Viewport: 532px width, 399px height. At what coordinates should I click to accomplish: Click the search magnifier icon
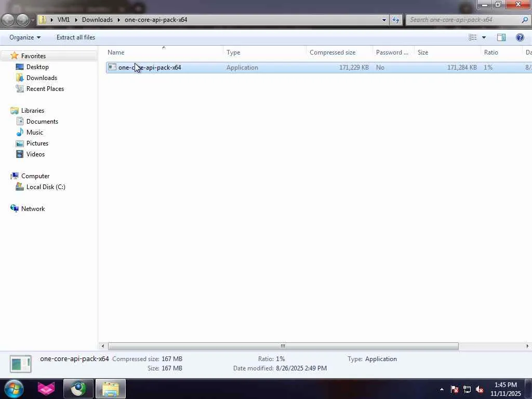point(525,20)
